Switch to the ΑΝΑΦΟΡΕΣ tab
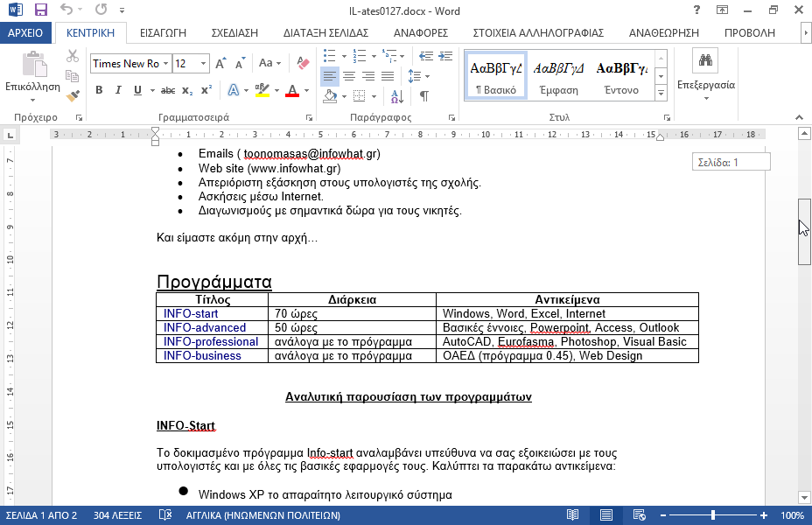 coord(421,32)
